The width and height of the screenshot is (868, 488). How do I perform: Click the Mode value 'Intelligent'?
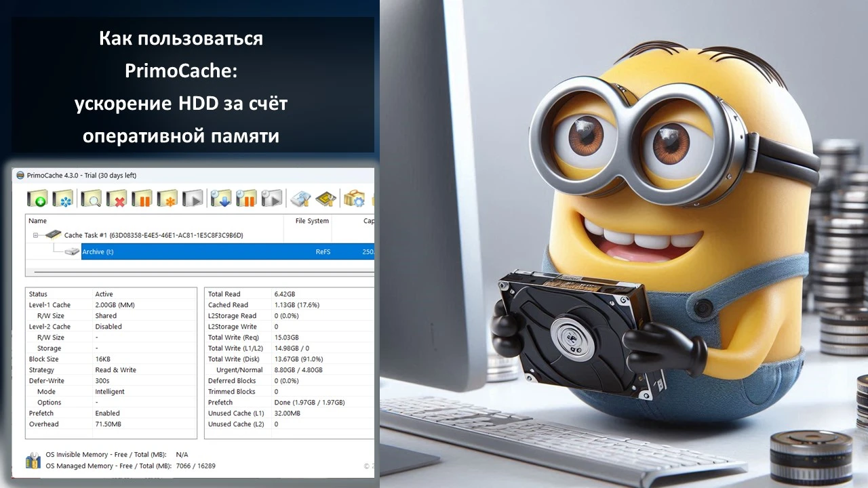110,392
